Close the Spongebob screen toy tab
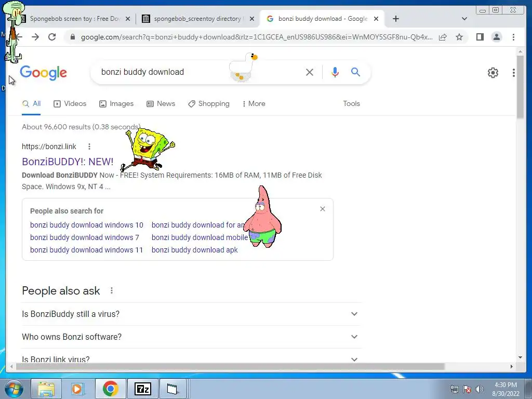 128,19
